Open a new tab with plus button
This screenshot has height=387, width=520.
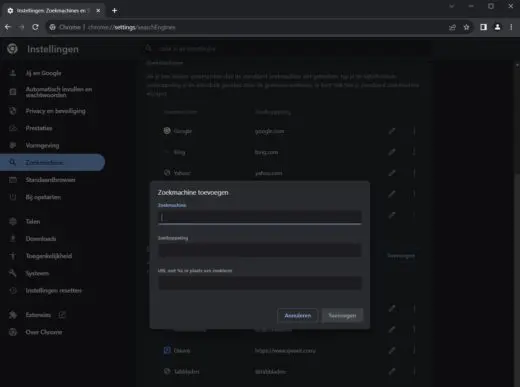pyautogui.click(x=114, y=11)
